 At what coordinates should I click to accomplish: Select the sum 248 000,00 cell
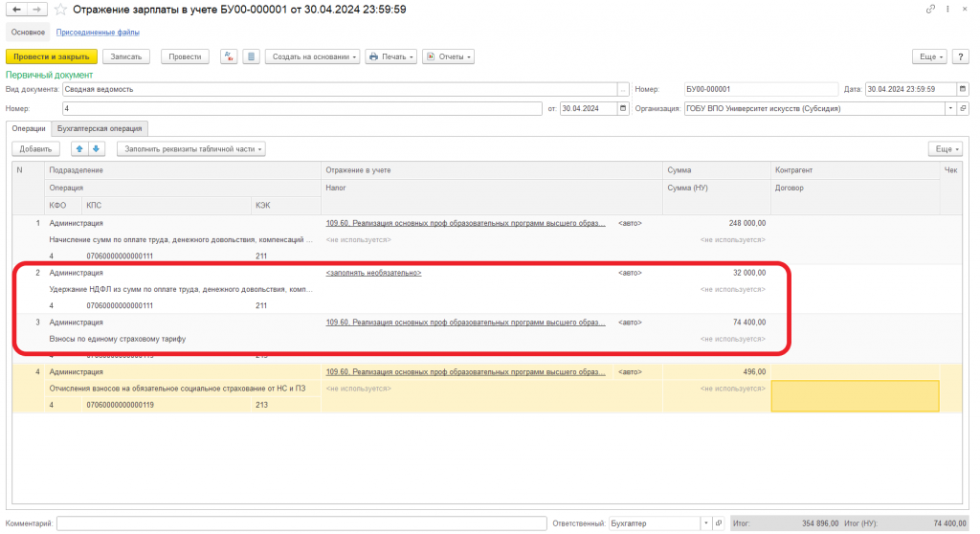[717, 223]
